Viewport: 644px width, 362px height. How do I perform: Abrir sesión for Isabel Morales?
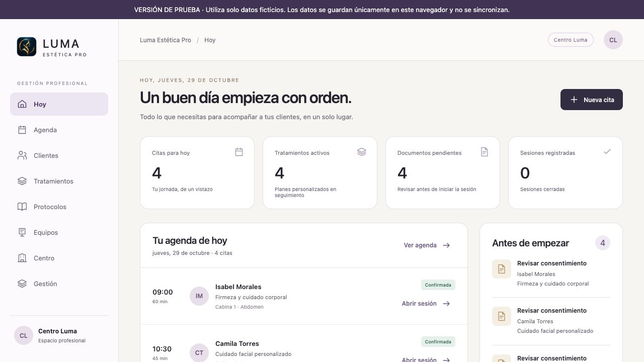(x=426, y=304)
